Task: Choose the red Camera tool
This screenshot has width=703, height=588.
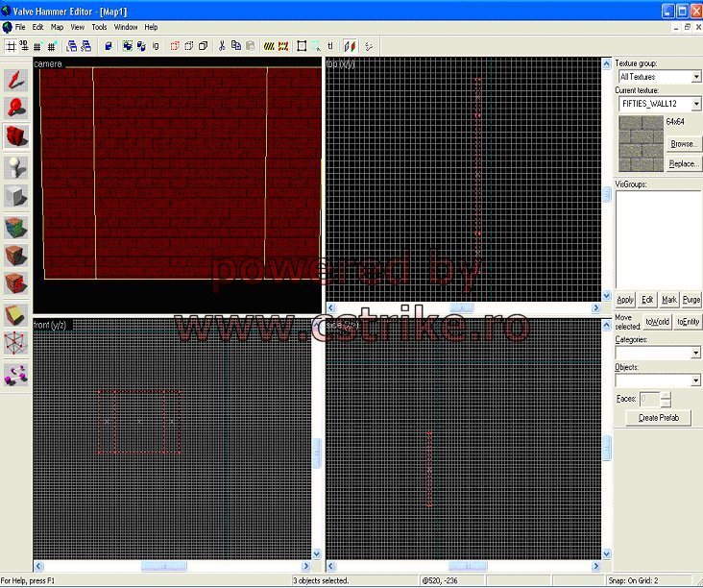Action: coord(15,137)
